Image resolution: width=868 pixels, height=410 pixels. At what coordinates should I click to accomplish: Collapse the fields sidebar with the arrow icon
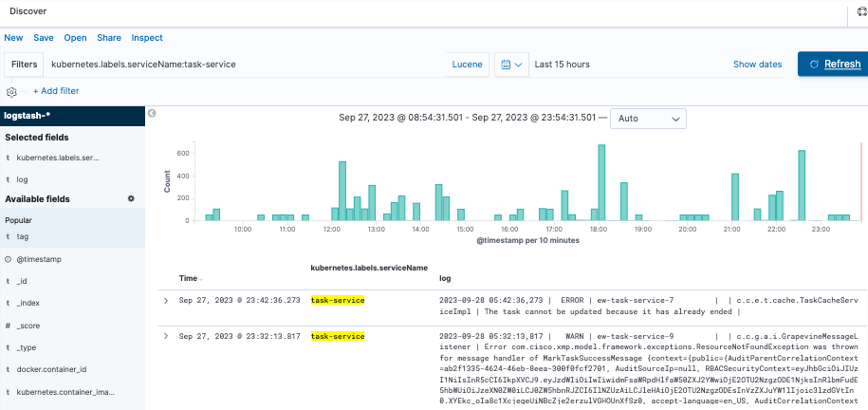point(152,114)
